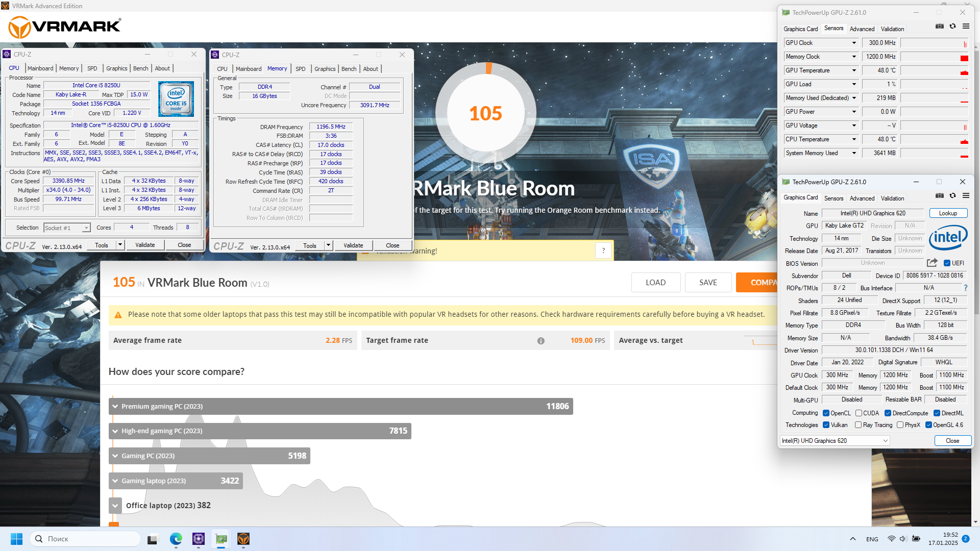Click the Memory Clock sensor graph

pos(935,57)
